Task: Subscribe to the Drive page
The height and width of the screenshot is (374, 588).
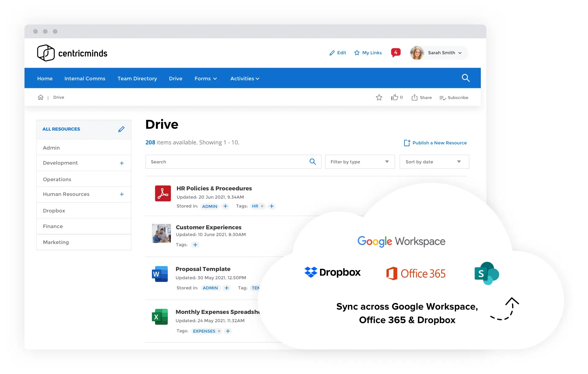Action: [x=454, y=97]
